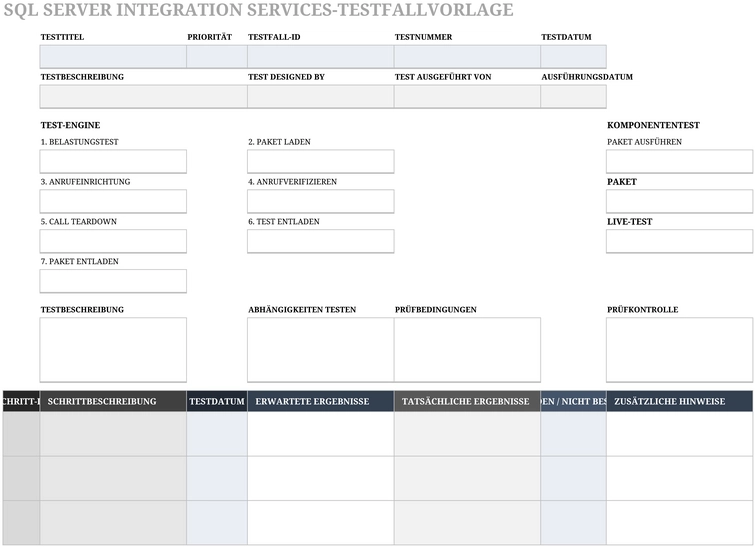Select the truncated NICHT BES column header
755x547 pixels.
pos(573,401)
